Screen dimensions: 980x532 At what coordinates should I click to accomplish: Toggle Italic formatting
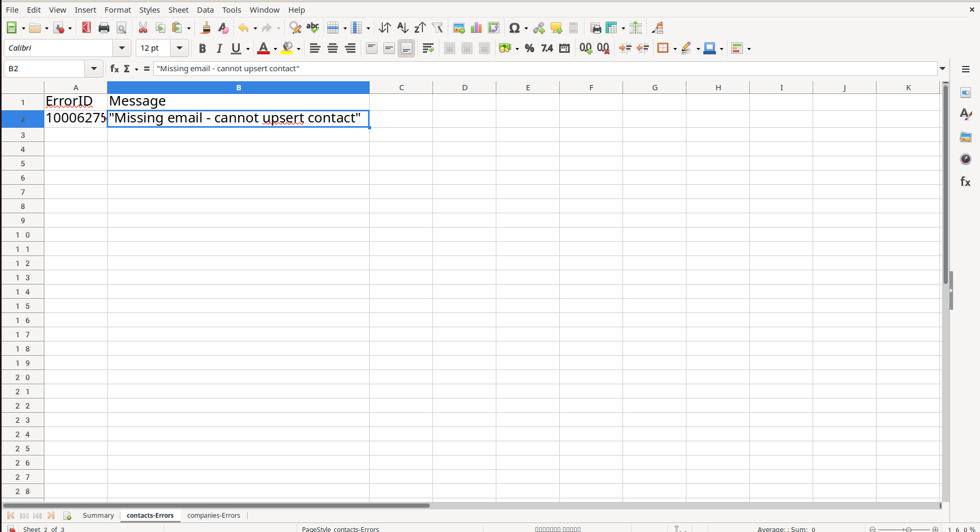tap(219, 49)
